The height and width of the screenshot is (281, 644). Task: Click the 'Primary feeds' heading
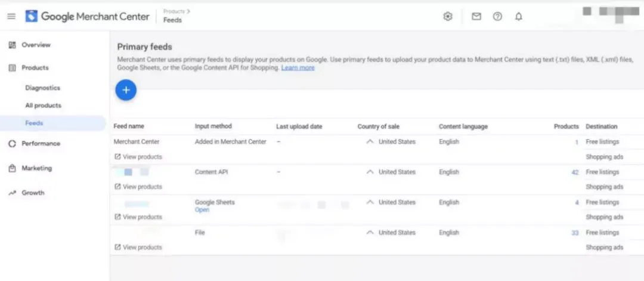click(x=144, y=47)
